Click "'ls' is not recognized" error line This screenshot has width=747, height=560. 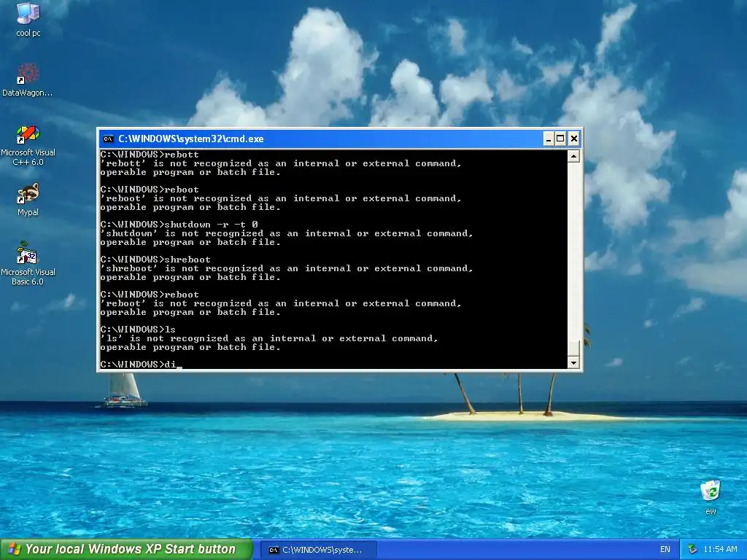coord(269,338)
